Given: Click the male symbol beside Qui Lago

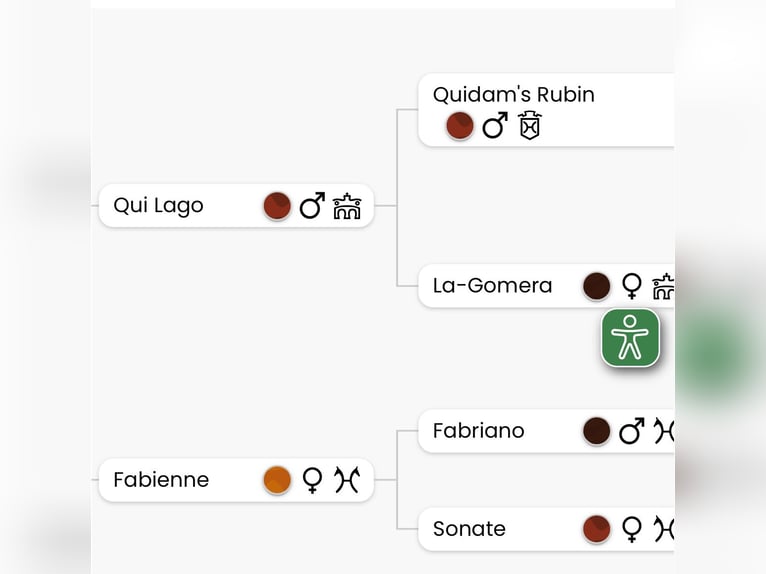Looking at the screenshot, I should pos(312,206).
